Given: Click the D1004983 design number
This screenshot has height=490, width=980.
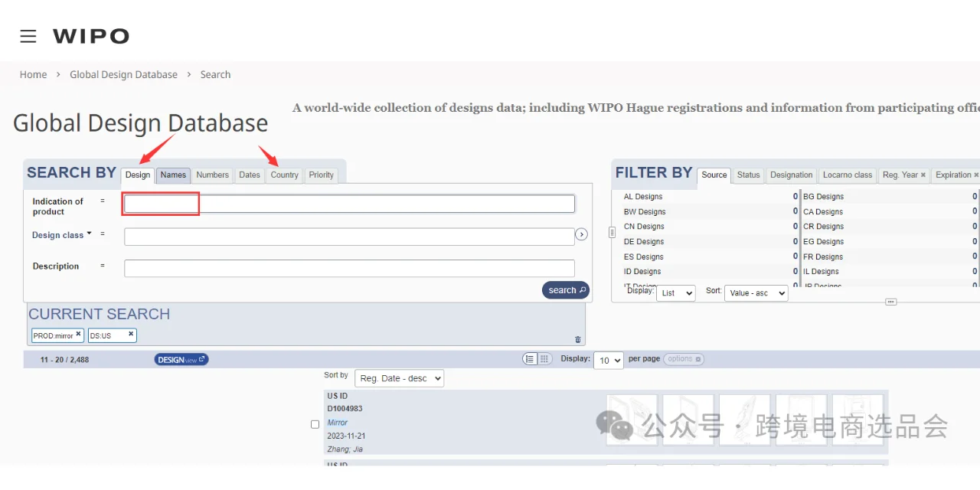Looking at the screenshot, I should [x=345, y=409].
